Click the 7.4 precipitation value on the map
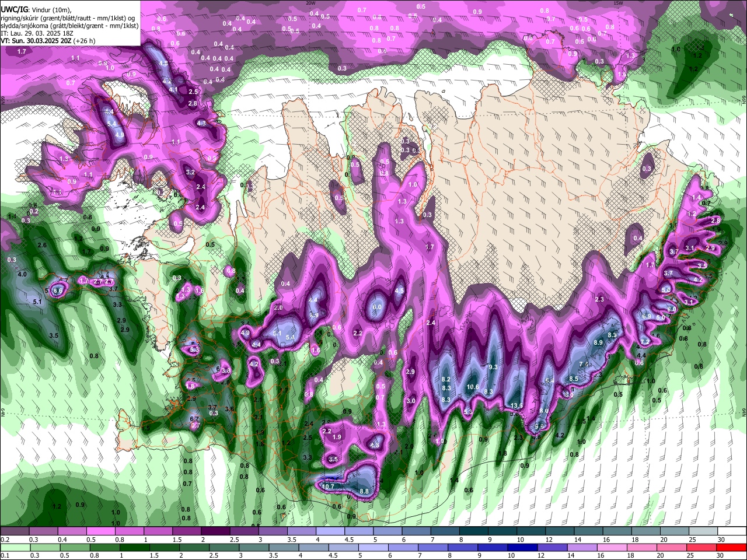747x560 pixels. pyautogui.click(x=583, y=364)
